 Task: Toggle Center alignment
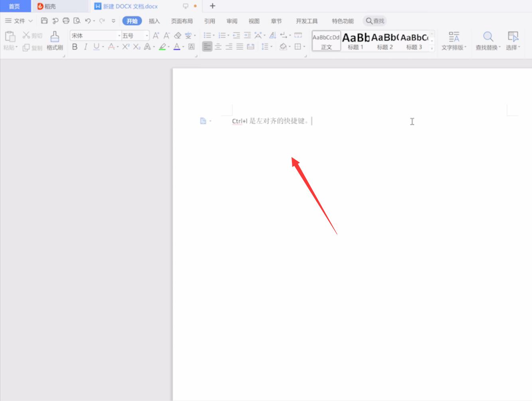coord(218,47)
